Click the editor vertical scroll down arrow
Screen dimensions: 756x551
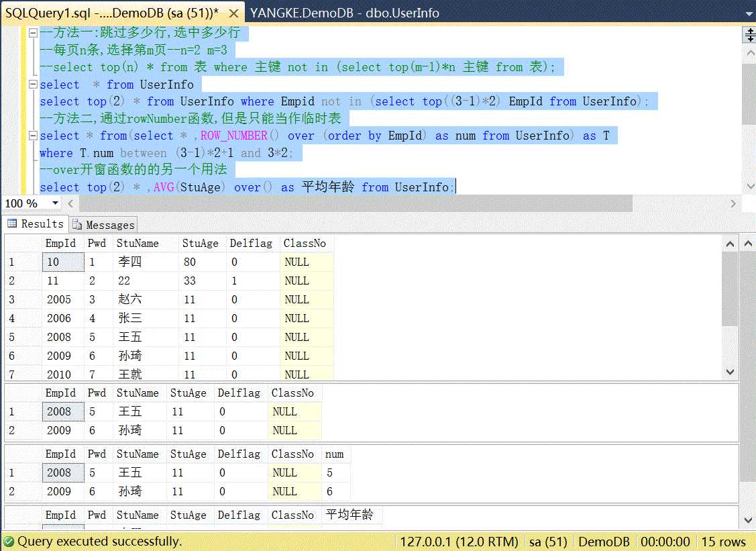[x=750, y=187]
